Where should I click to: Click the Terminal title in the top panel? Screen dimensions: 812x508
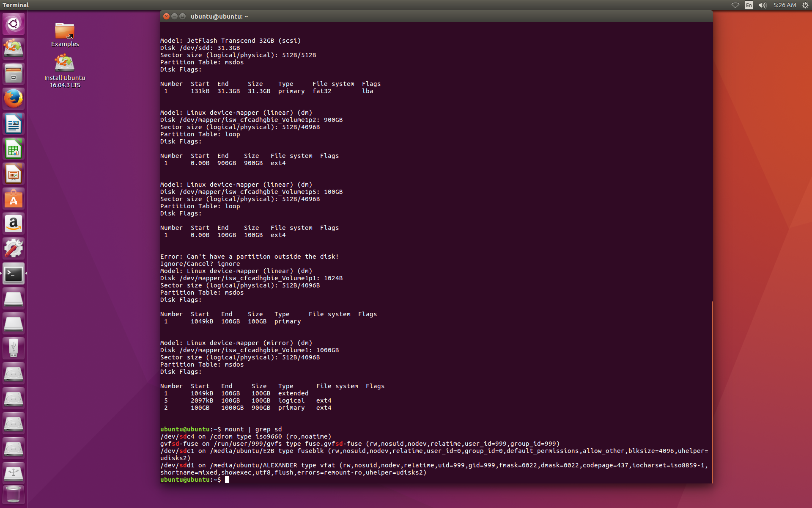tap(16, 5)
